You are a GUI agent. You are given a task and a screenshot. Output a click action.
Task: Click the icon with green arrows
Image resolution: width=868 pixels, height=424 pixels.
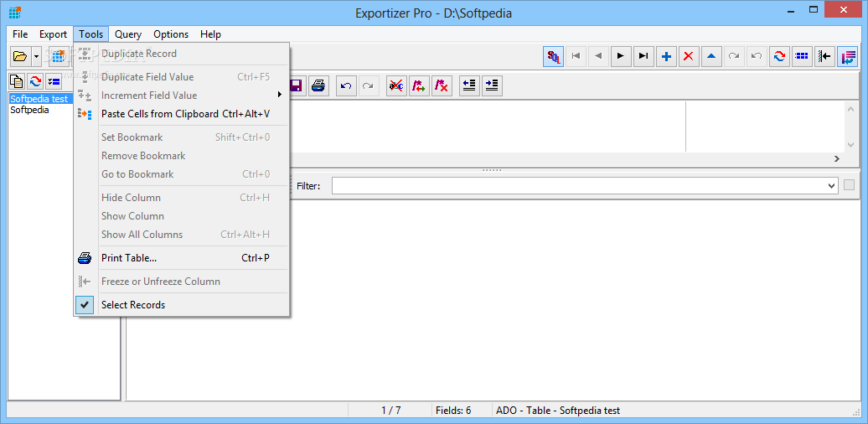coord(419,85)
